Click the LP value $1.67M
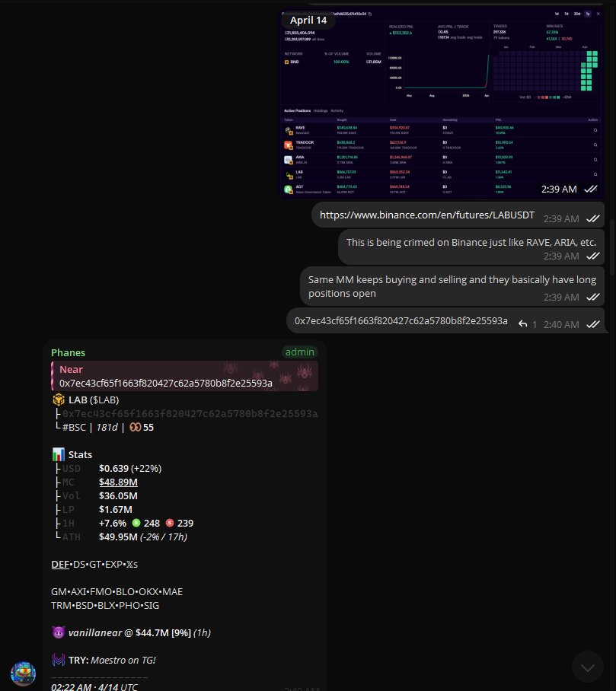Viewport: 616px width, 691px height. point(116,509)
